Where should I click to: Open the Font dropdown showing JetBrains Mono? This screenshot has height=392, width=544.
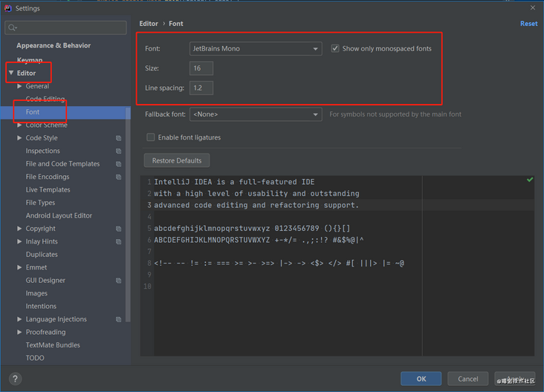click(x=254, y=49)
